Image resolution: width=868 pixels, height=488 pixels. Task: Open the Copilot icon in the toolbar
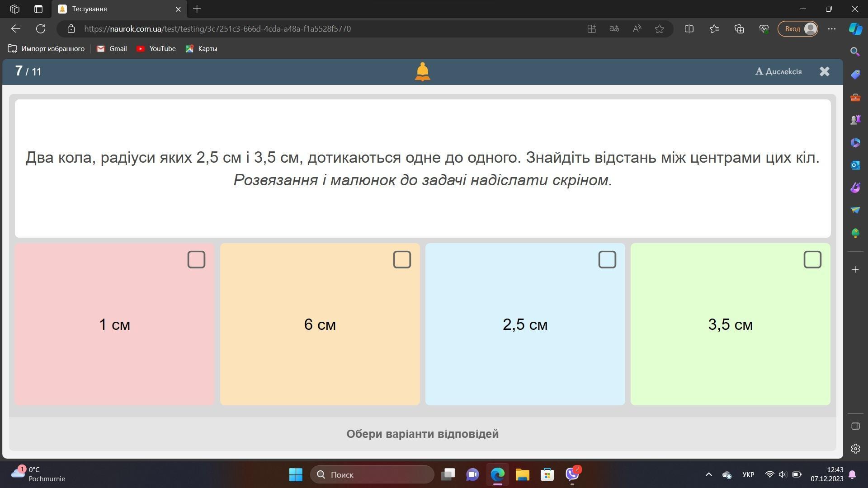point(855,29)
